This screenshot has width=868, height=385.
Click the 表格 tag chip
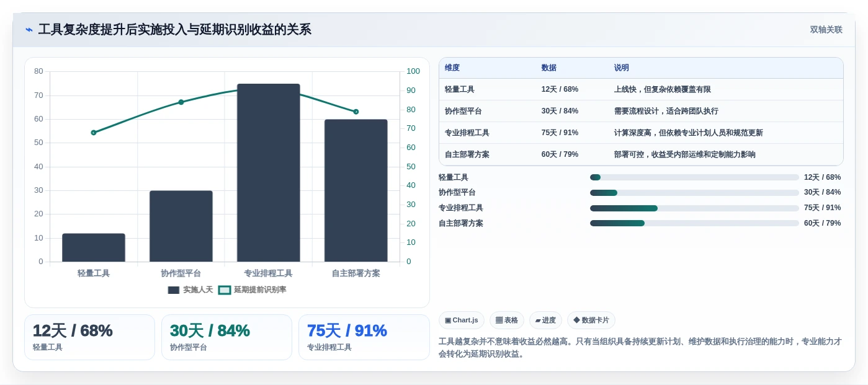[x=507, y=321]
